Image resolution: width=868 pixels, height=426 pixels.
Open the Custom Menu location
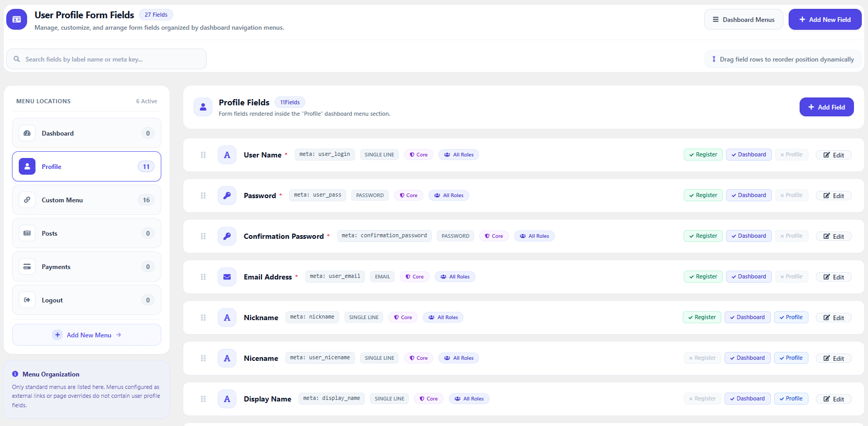[x=87, y=200]
